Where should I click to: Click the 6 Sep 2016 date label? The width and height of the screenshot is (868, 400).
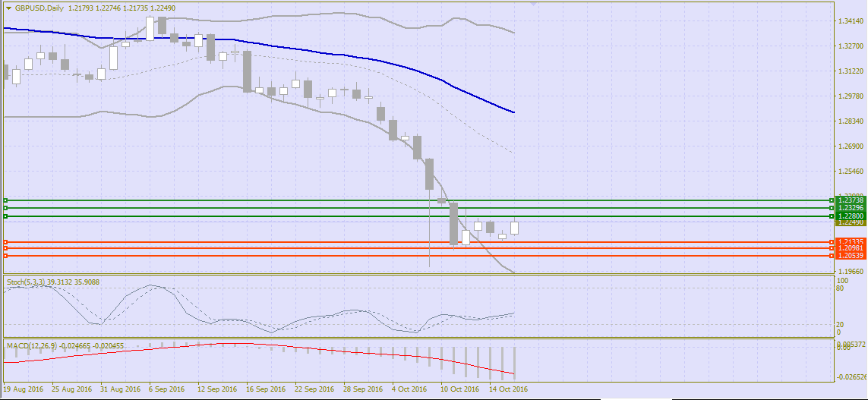(x=168, y=389)
